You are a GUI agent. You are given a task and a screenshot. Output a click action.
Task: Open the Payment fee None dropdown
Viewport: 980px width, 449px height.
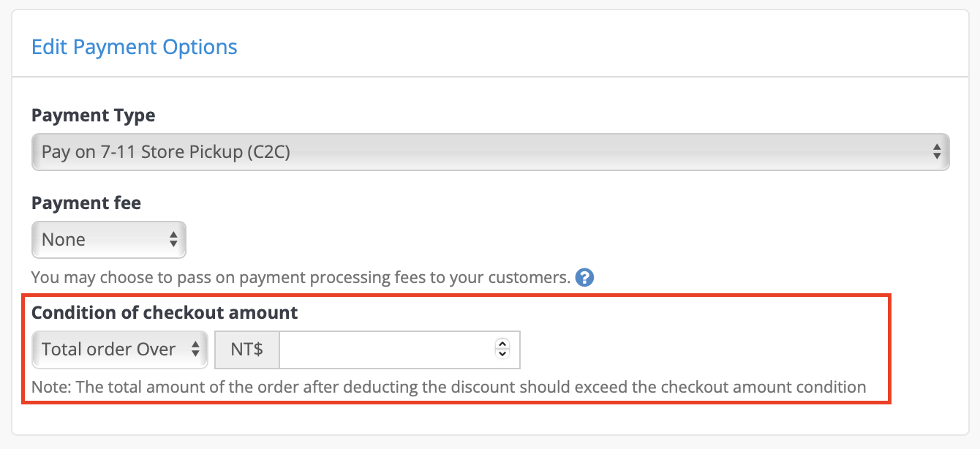[109, 240]
